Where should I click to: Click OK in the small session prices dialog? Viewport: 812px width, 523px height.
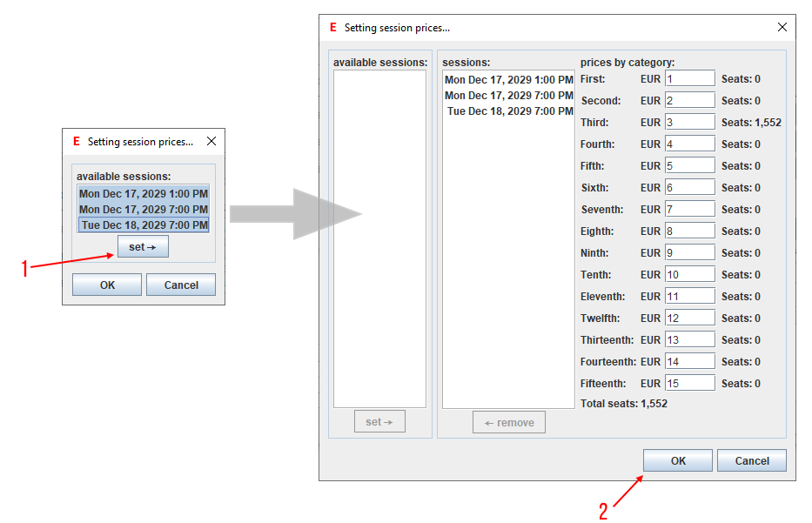[107, 285]
